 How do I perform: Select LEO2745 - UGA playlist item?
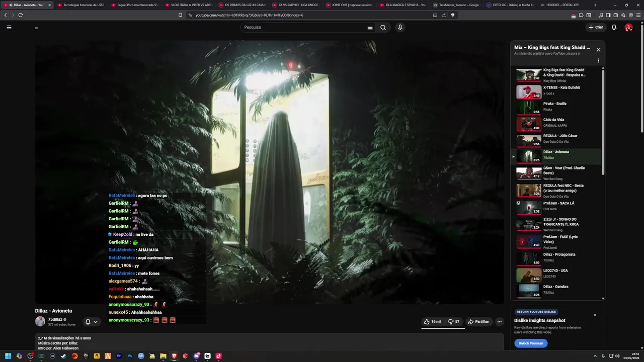click(x=558, y=275)
